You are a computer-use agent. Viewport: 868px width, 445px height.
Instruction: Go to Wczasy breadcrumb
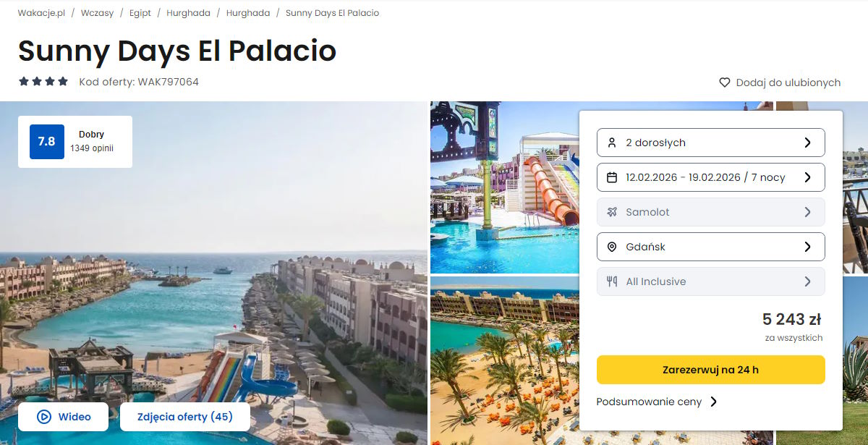click(x=97, y=13)
